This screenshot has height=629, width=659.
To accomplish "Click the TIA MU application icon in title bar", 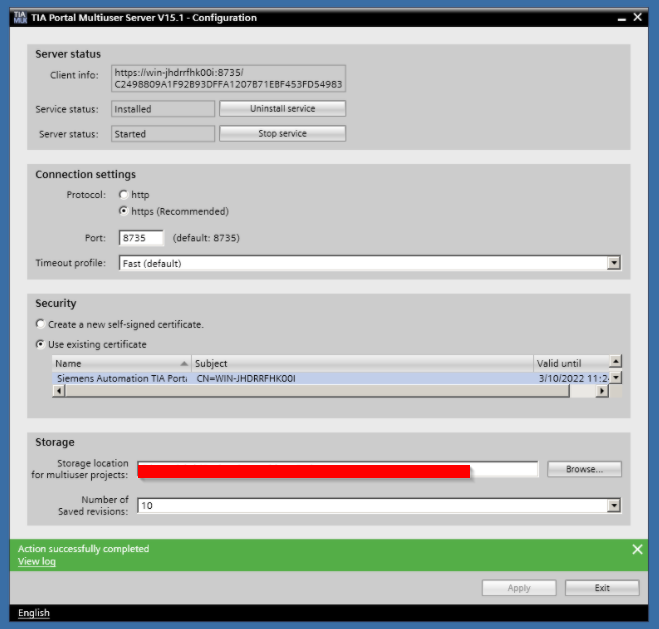I will pos(20,18).
